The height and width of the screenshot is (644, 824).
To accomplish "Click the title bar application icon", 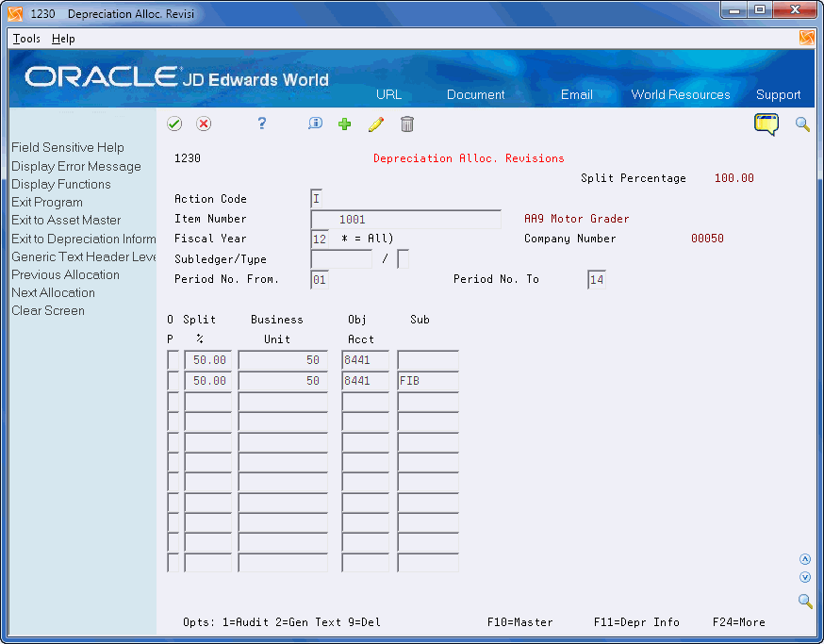I will [x=15, y=13].
